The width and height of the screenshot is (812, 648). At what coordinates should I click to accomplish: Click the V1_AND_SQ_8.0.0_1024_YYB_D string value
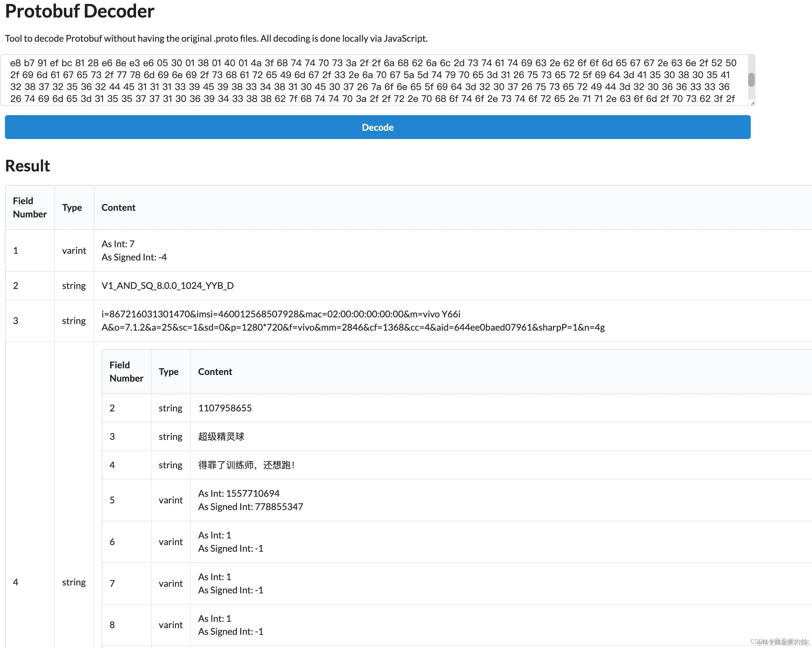[x=168, y=286]
